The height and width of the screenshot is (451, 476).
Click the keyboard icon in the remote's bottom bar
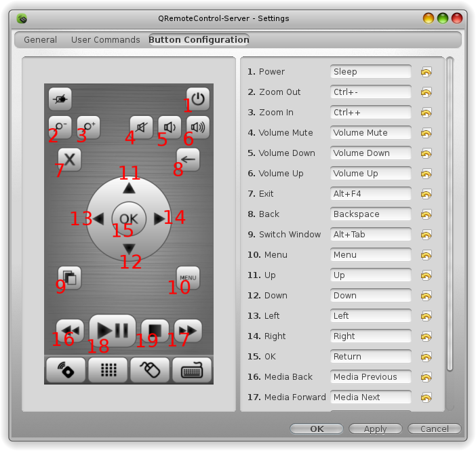click(x=192, y=370)
